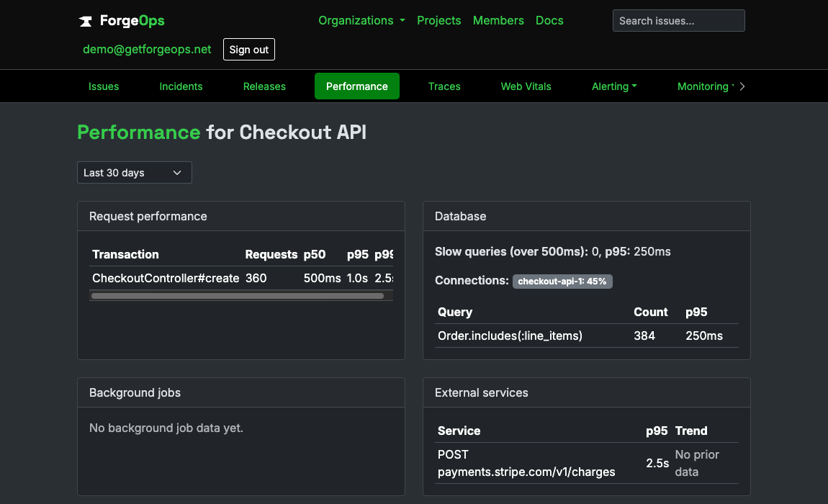
Task: Switch to the Traces tab
Action: point(444,86)
